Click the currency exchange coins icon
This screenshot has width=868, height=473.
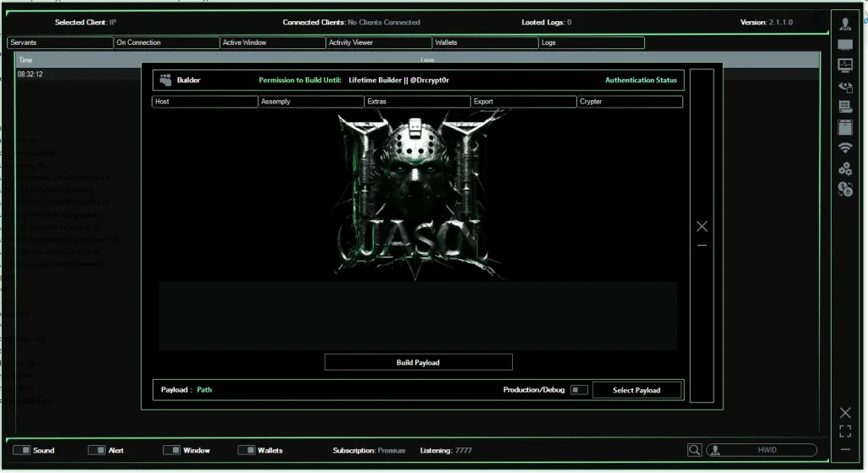pyautogui.click(x=845, y=189)
